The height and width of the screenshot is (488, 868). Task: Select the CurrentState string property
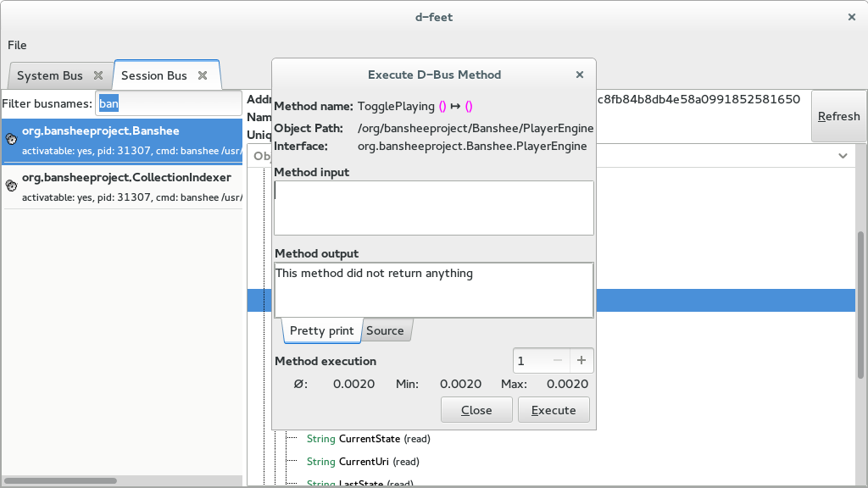click(368, 439)
